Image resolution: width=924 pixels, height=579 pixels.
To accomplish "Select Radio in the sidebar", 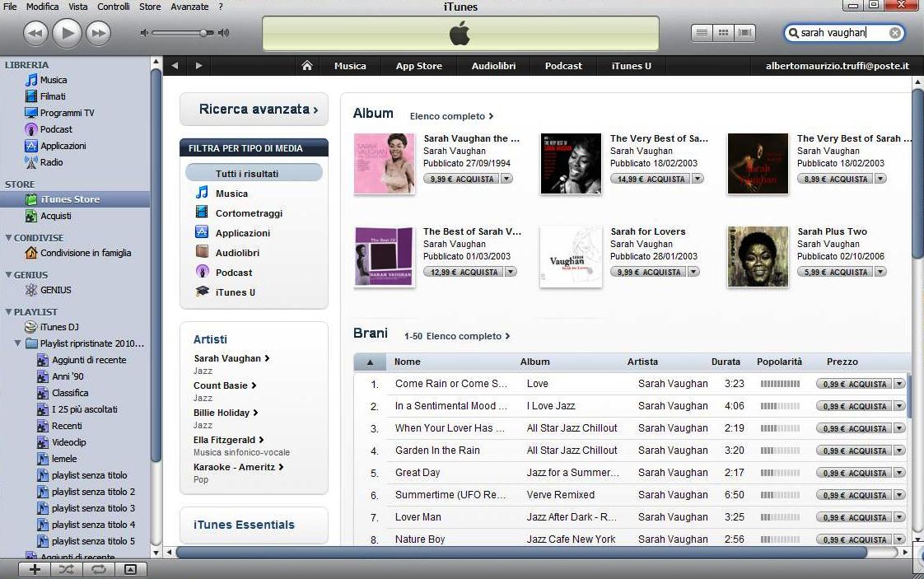I will (x=44, y=162).
